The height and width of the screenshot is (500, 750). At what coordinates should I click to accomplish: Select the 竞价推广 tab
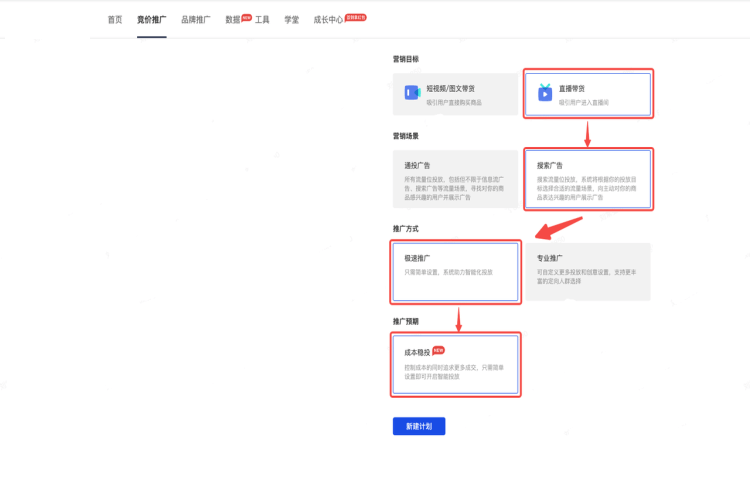coord(152,20)
